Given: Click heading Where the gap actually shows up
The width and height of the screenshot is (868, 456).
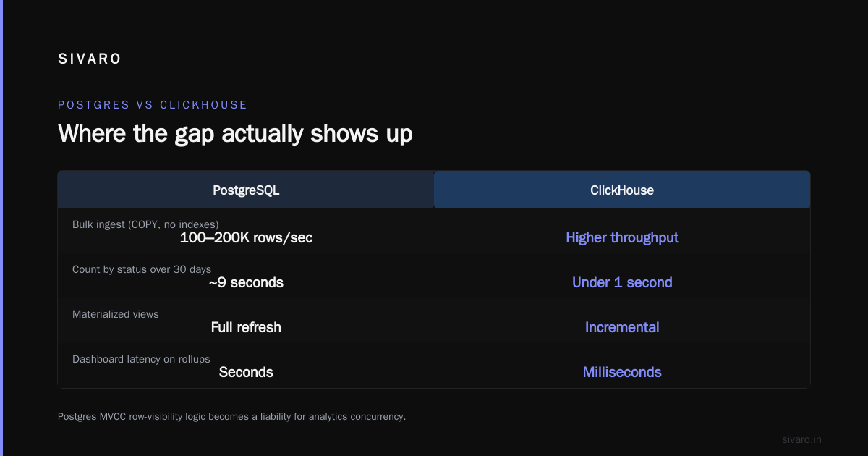Looking at the screenshot, I should click(x=235, y=134).
